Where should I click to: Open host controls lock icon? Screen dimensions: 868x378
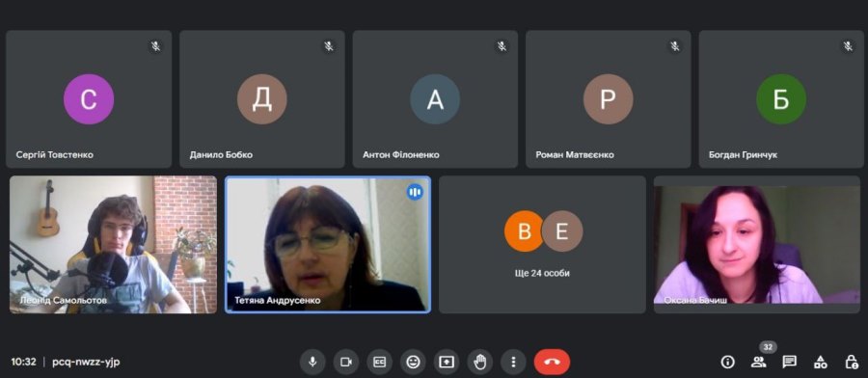tap(852, 362)
